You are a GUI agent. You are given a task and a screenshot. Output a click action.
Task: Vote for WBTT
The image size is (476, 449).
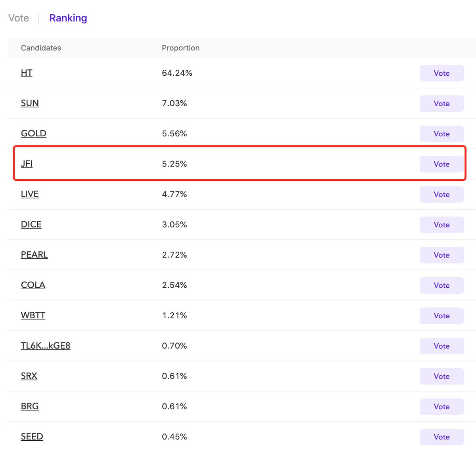pyautogui.click(x=441, y=316)
